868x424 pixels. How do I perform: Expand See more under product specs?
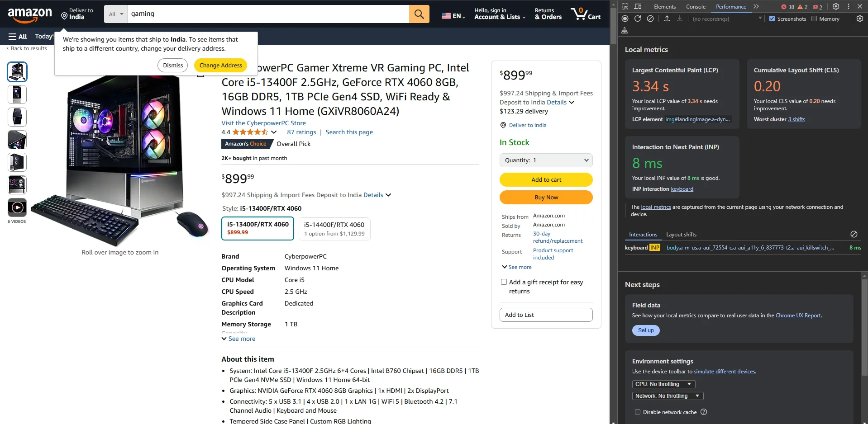click(x=238, y=339)
